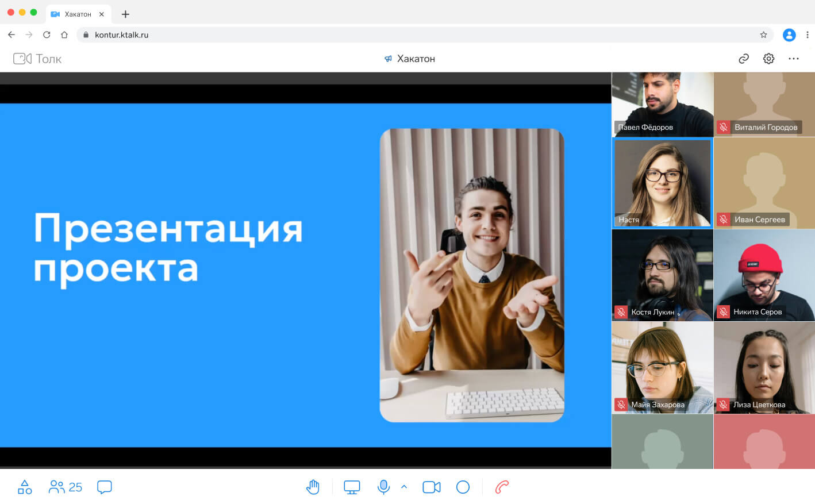Click the kontur.ktalk.ru address bar
Screen dimensions: 815x504
click(x=402, y=35)
